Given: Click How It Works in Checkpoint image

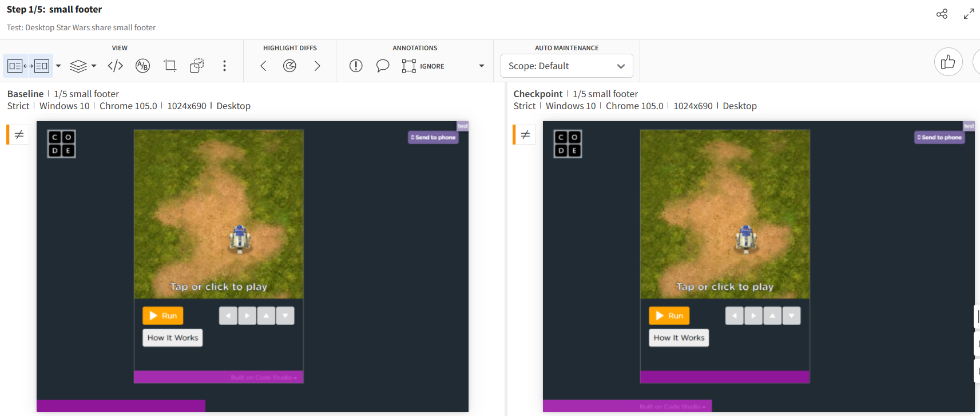Looking at the screenshot, I should click(x=679, y=338).
